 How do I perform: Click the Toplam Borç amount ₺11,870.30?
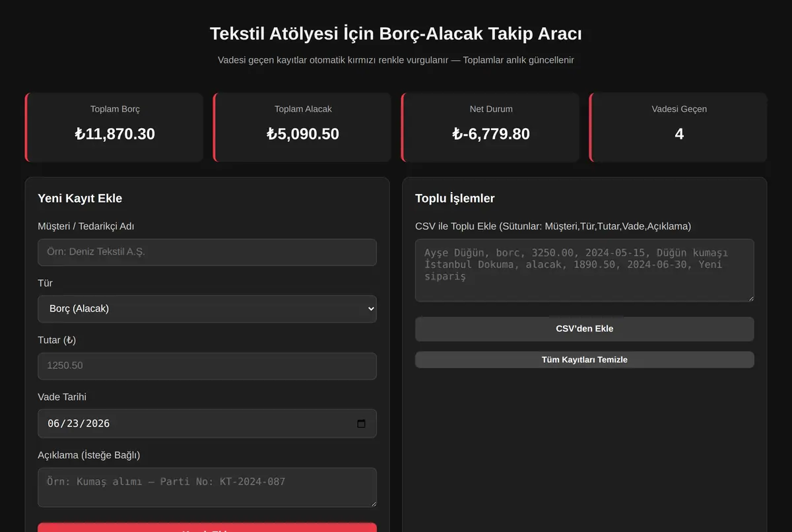point(115,134)
